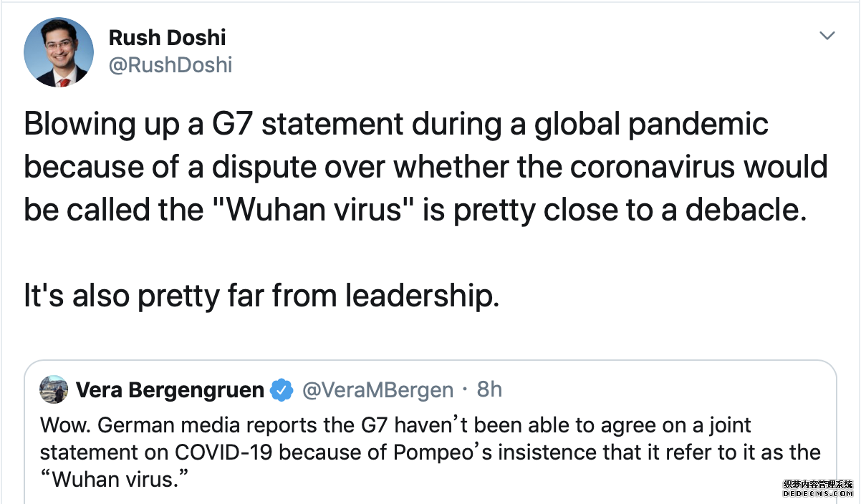Image resolution: width=861 pixels, height=504 pixels.
Task: Click Vera Bergengruen's small avatar
Action: pos(54,389)
